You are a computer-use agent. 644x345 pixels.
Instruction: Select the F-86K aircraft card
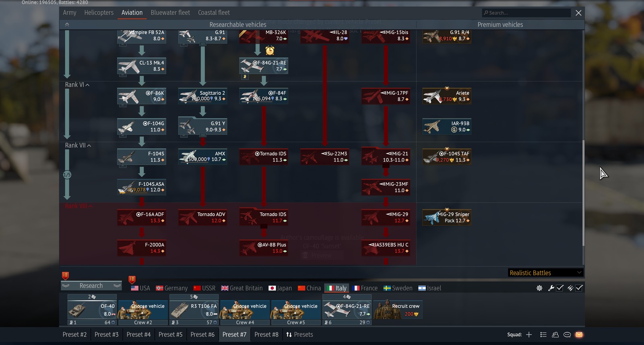coord(142,96)
